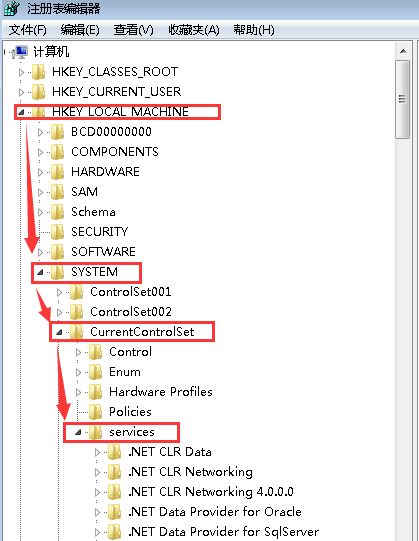
Task: Expand the SOFTWARE key
Action: click(40, 252)
